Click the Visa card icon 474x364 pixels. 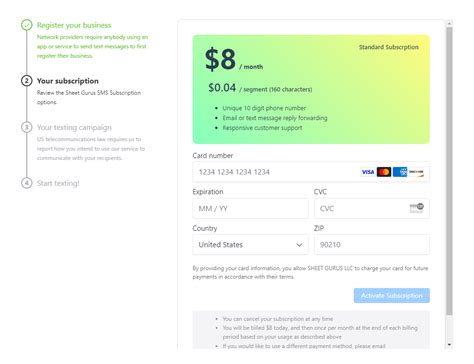pos(368,172)
